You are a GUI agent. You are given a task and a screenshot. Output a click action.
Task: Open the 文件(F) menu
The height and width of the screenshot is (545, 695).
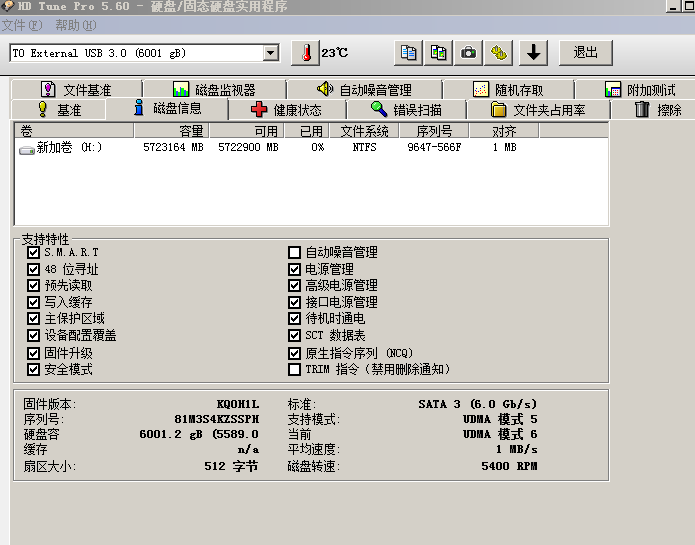click(x=22, y=25)
